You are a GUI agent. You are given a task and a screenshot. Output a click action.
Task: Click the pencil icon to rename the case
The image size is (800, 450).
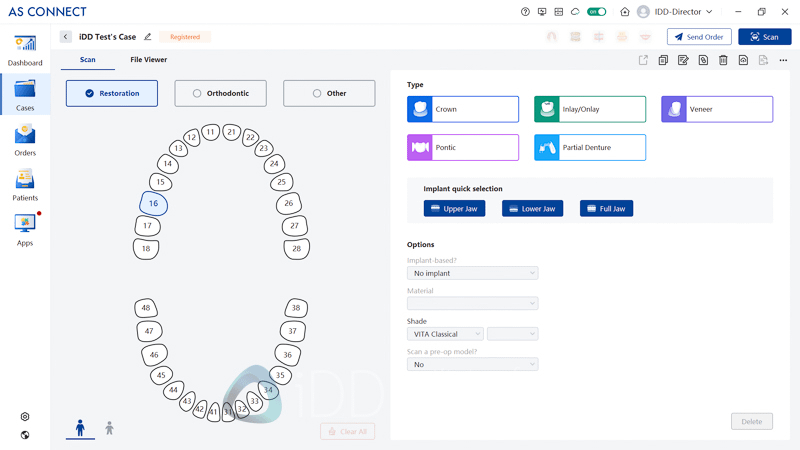148,37
